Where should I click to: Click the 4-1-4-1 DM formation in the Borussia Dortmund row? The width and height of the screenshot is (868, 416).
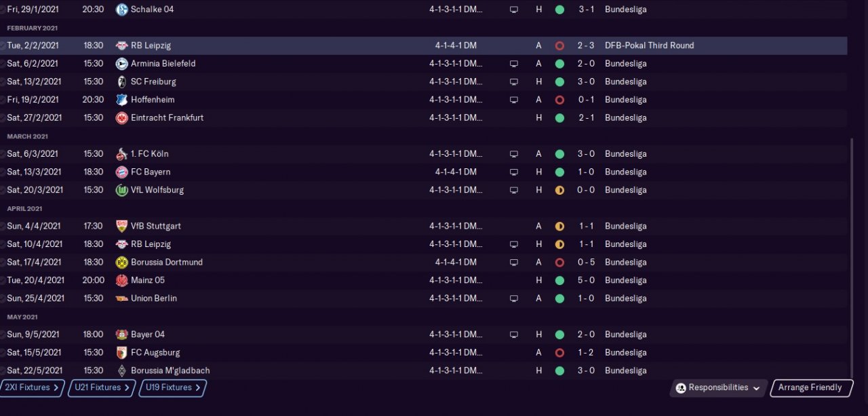[456, 263]
